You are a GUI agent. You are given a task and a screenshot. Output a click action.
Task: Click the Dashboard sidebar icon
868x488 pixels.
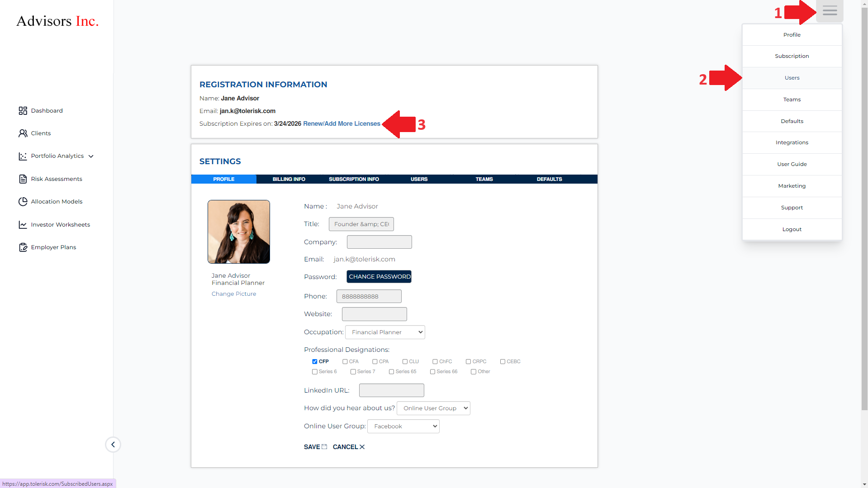coord(23,111)
